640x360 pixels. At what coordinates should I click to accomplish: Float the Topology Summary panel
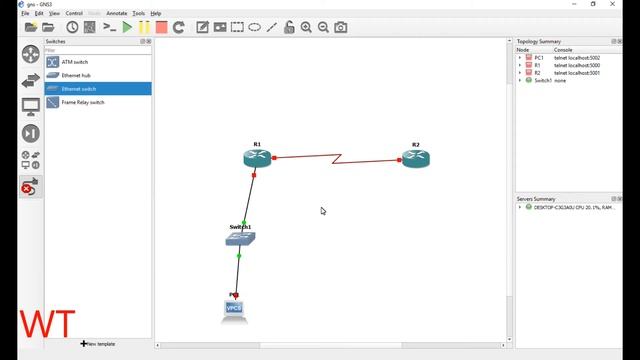614,41
